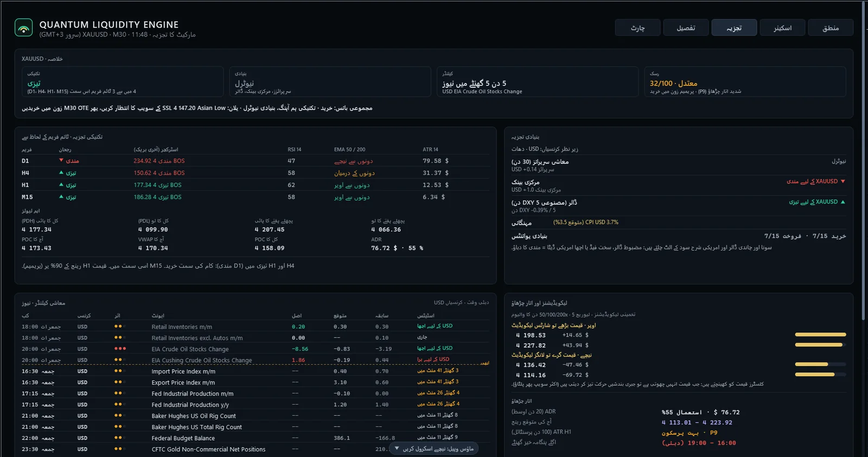Click the VWAP value '4 170.34'

(x=153, y=248)
